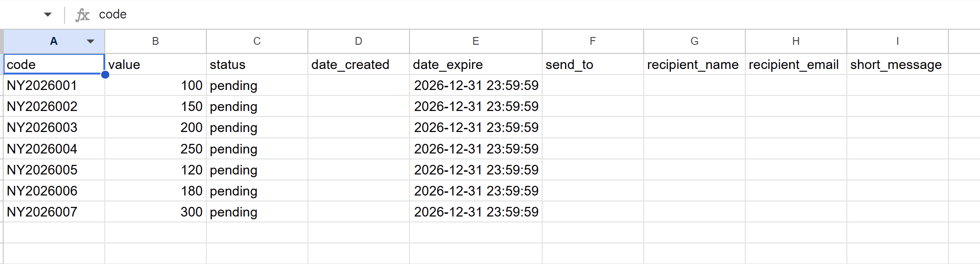Click the blue fill handle on cell A1
The height and width of the screenshot is (264, 980).
click(105, 74)
